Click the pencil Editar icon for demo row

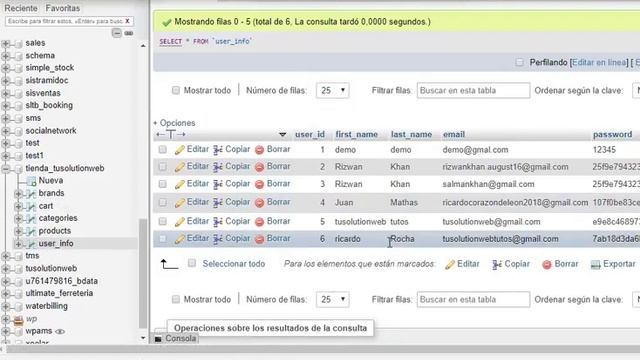(180, 150)
